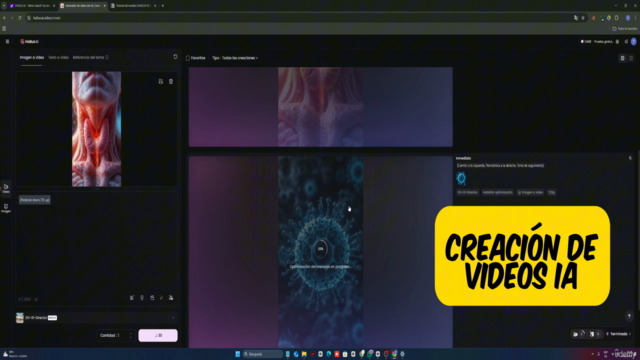Click the Imagen a video tag in details

point(530,192)
